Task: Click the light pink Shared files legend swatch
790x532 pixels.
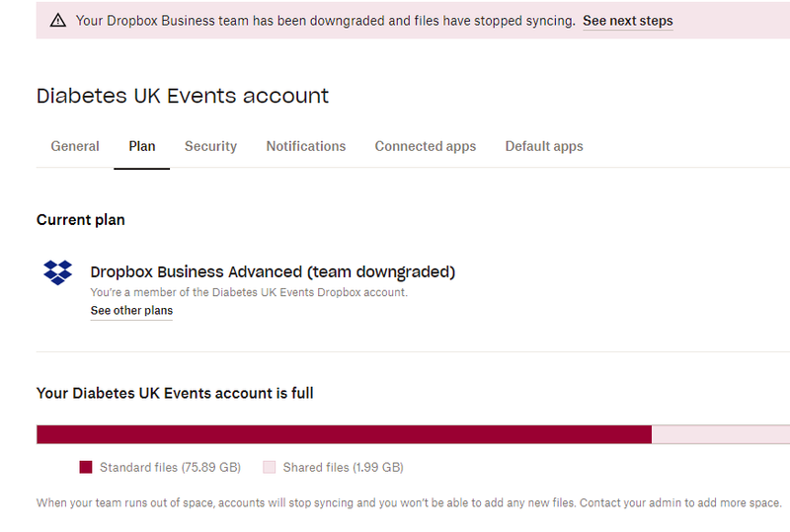Action: click(x=269, y=467)
